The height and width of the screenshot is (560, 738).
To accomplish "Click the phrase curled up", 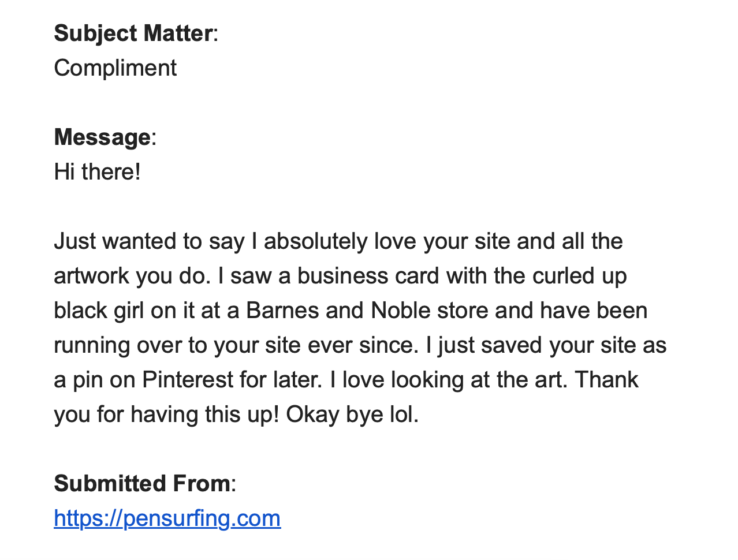I will 580,276.
